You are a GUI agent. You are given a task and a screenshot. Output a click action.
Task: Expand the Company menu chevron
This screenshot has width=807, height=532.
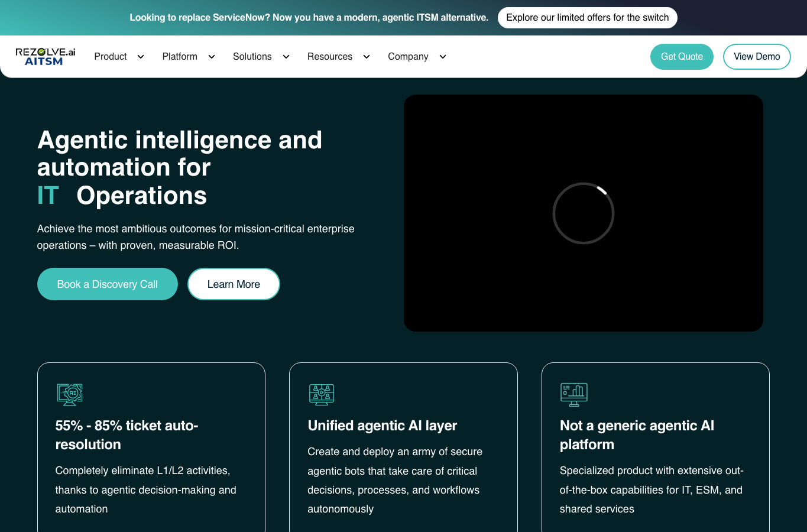pos(443,57)
